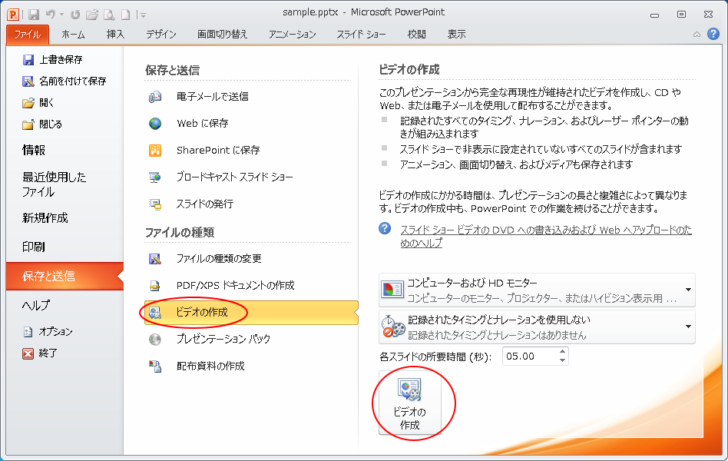
Task: Open help link about DVD burning and Web upload
Action: 546,236
